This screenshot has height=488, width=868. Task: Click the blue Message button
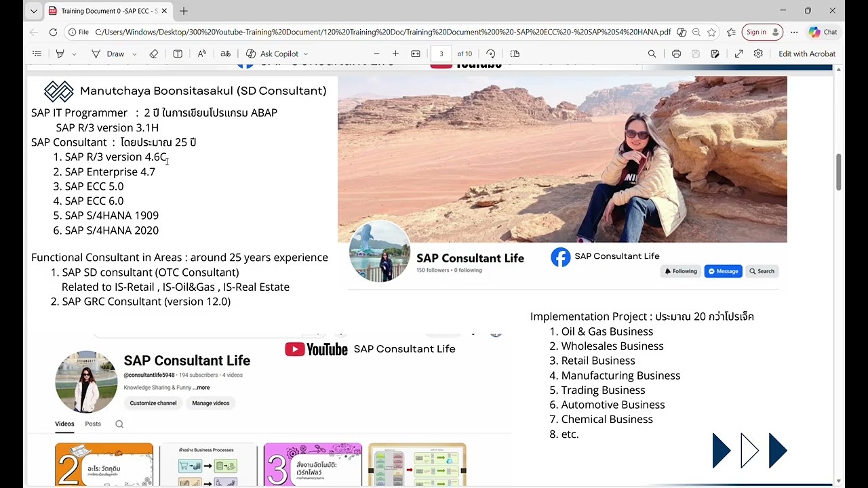pyautogui.click(x=723, y=271)
